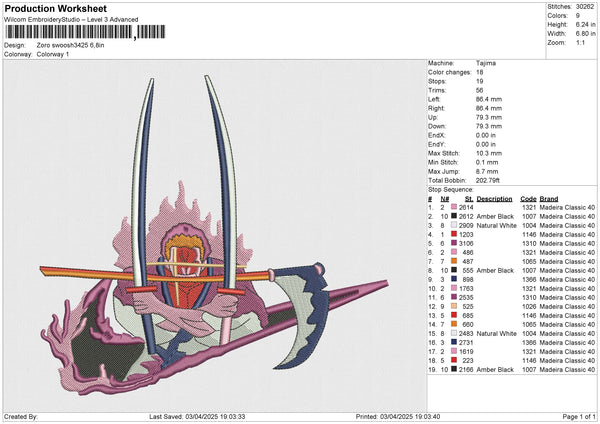
Task: Click the EndY: label
Action: tap(437, 144)
